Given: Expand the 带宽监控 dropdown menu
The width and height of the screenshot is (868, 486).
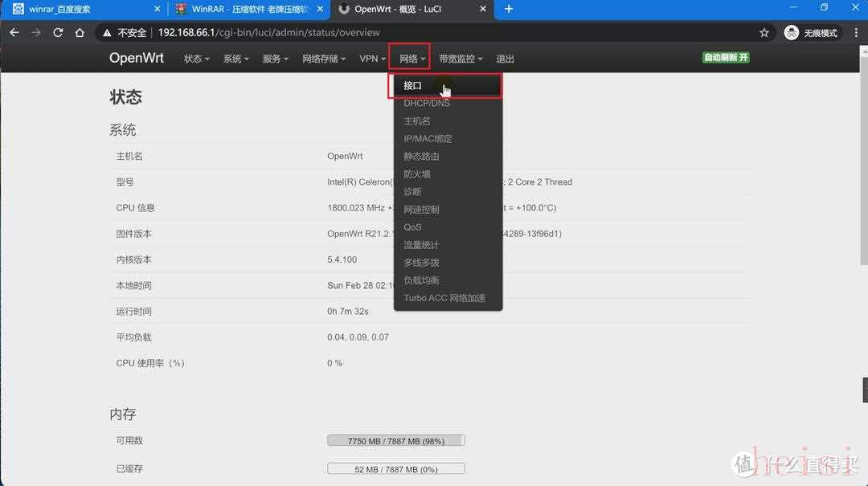Looking at the screenshot, I should 461,59.
